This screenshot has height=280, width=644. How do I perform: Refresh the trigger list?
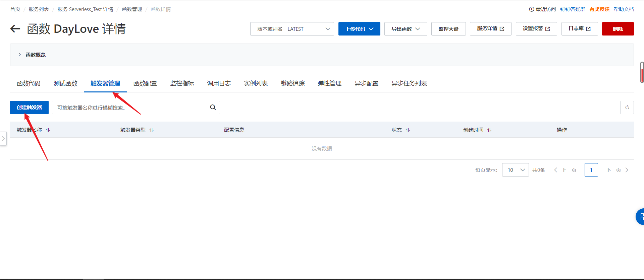click(x=627, y=108)
